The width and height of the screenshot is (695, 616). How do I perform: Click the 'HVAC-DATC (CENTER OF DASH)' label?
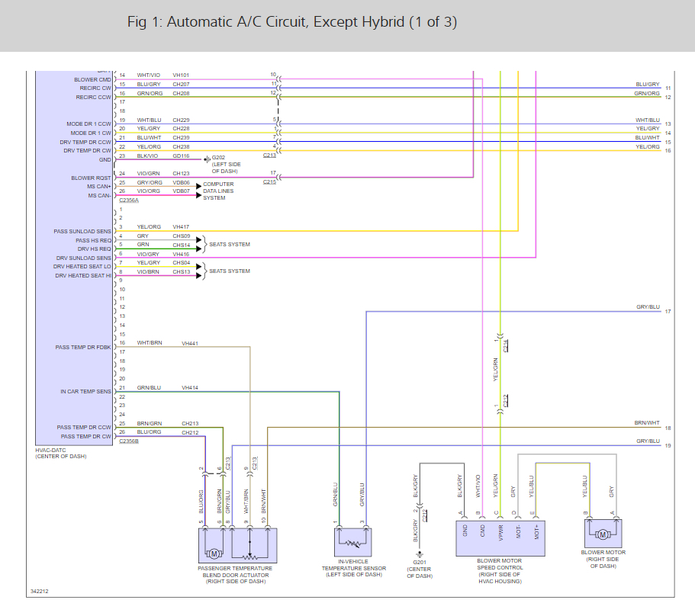click(x=61, y=453)
